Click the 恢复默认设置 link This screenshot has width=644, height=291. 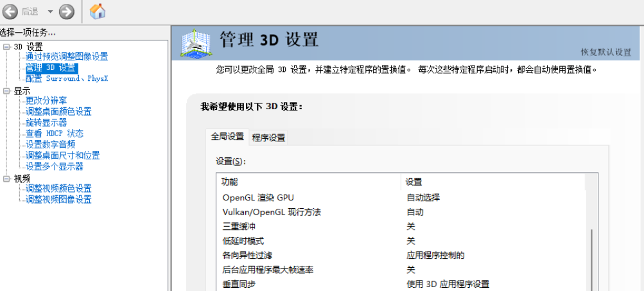pyautogui.click(x=605, y=52)
